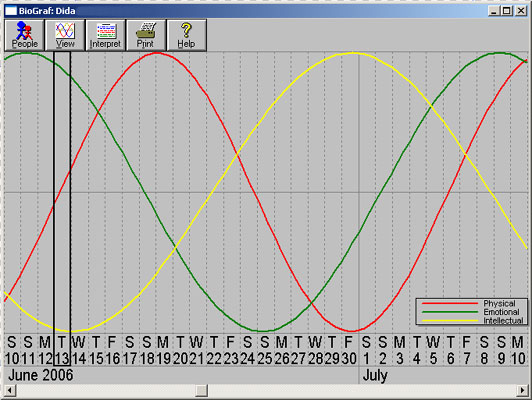The width and height of the screenshot is (532, 400).
Task: Click the Physical legend entry
Action: tap(499, 303)
